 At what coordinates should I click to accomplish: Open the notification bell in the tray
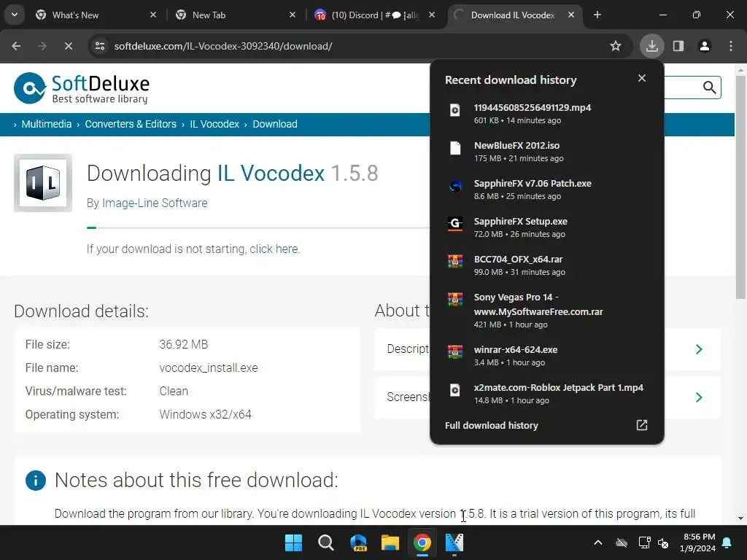tap(727, 542)
